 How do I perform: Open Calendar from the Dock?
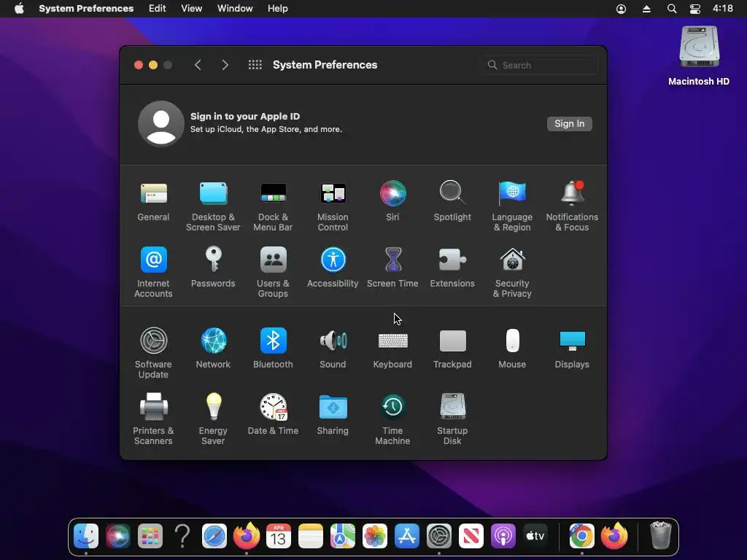(x=279, y=536)
